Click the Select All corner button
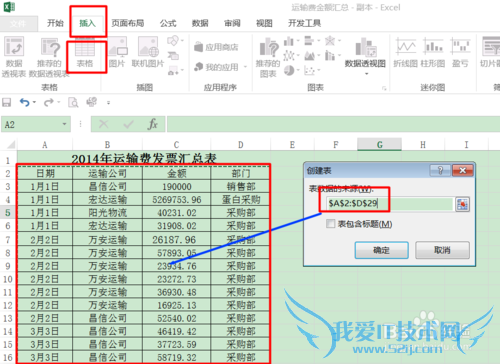 pyautogui.click(x=9, y=145)
